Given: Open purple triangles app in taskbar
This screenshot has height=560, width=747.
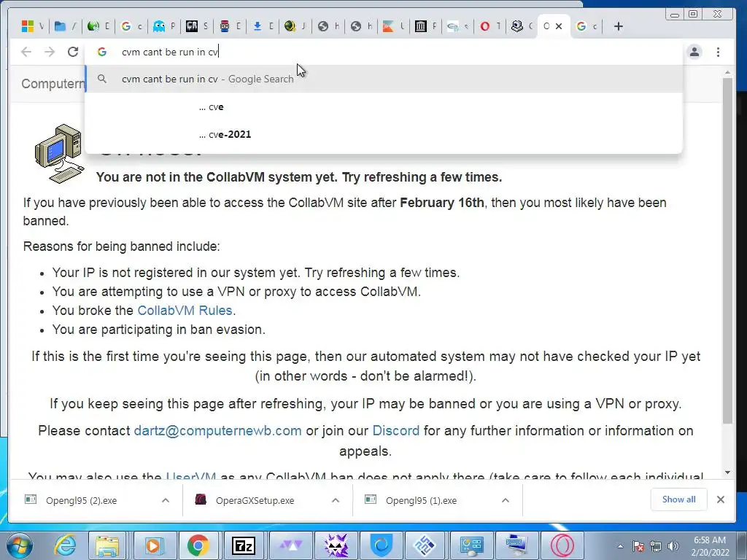Looking at the screenshot, I should (290, 545).
